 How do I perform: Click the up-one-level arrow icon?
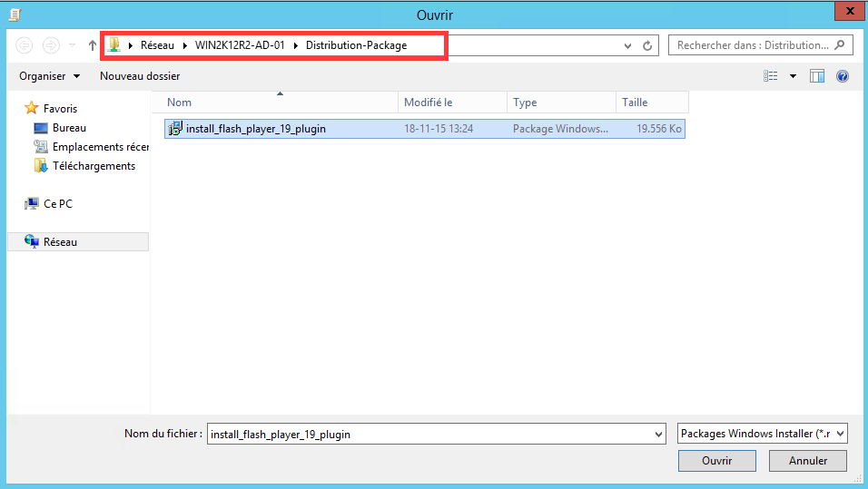93,45
